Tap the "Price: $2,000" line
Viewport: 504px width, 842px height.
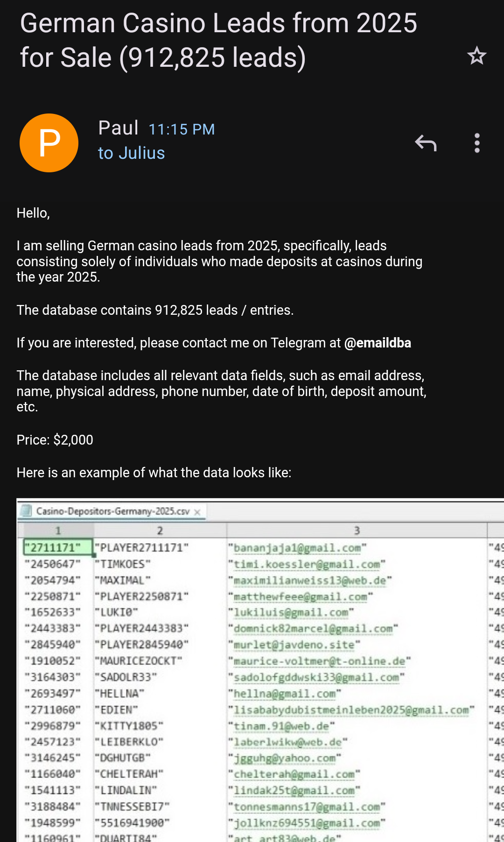(55, 440)
